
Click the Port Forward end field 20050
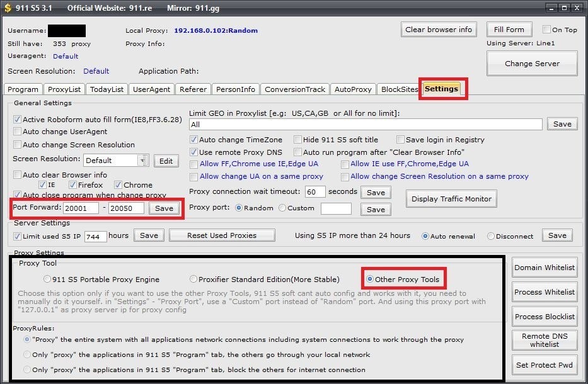pyautogui.click(x=127, y=208)
